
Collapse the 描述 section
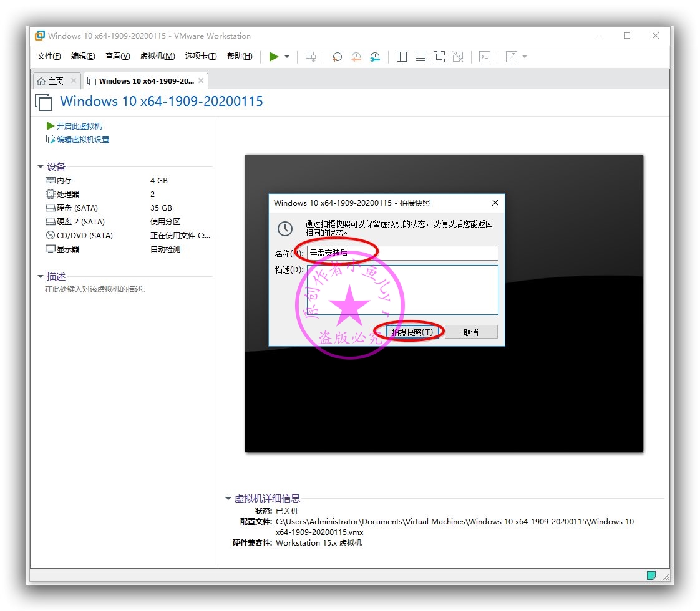pyautogui.click(x=40, y=277)
